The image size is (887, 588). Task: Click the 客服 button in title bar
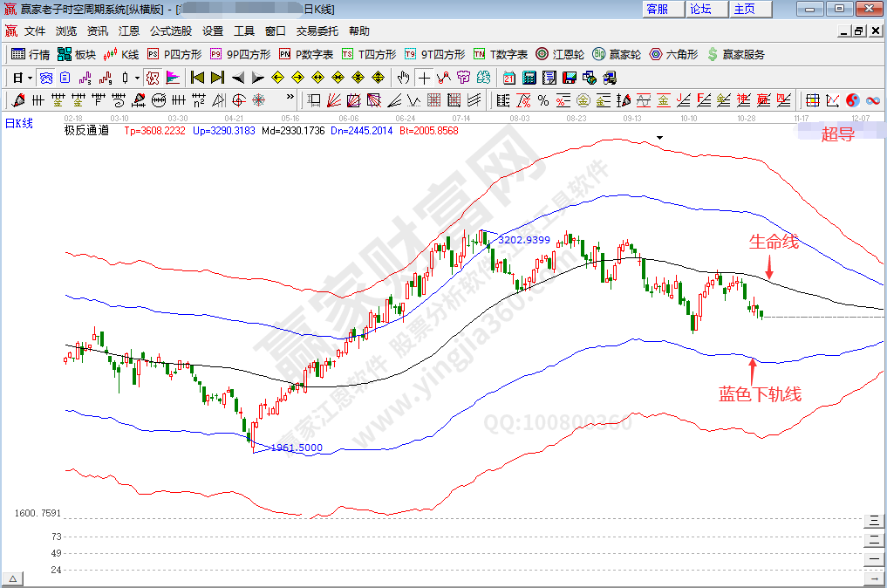pyautogui.click(x=657, y=9)
